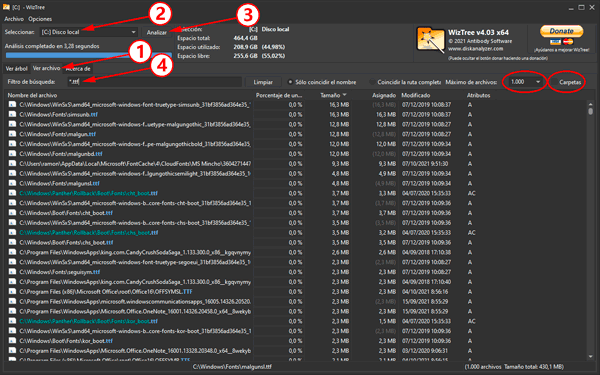Click the Limpiar button
The width and height of the screenshot is (600, 375).
(263, 82)
